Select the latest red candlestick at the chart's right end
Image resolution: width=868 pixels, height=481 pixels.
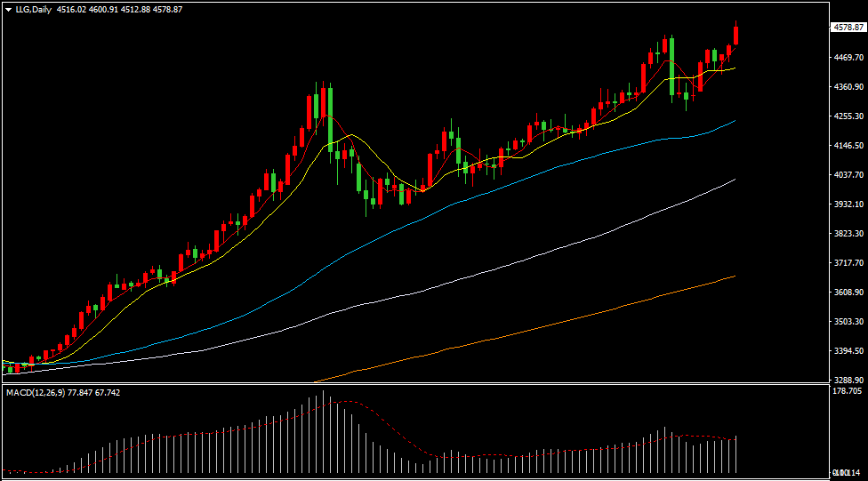[735, 35]
